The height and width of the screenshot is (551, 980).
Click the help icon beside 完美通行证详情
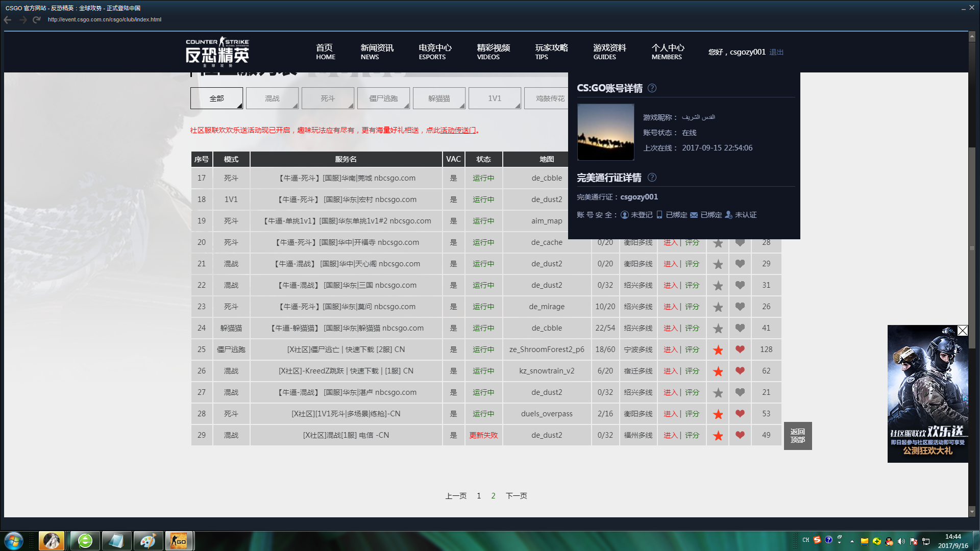[652, 178]
